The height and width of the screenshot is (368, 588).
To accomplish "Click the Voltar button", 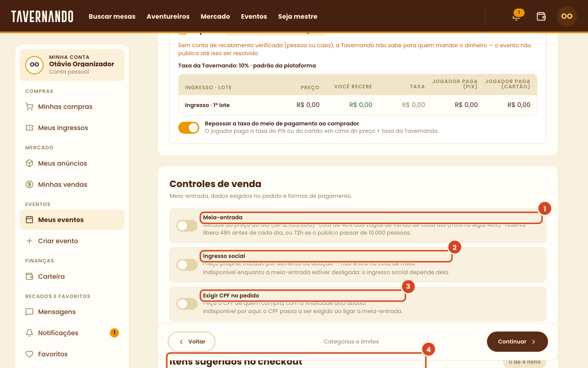I will pos(191,342).
